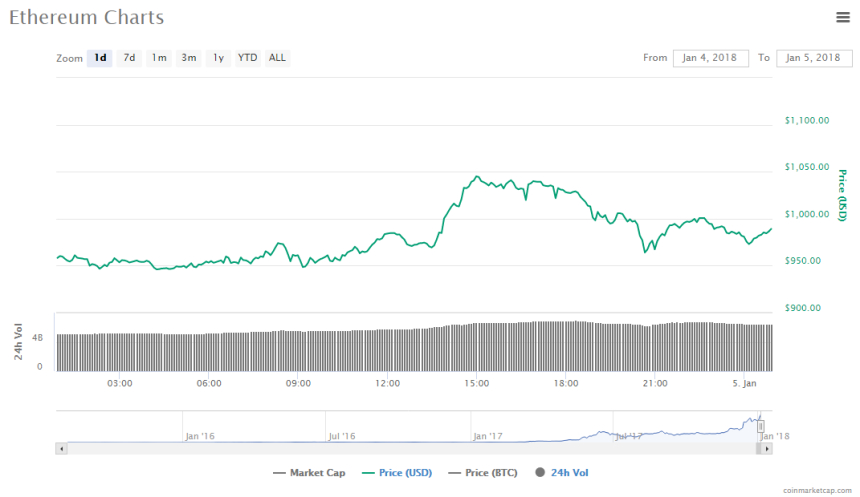Viewport: 860px width, 497px height.
Task: Click the $1,000.00 price axis label
Action: 807,214
